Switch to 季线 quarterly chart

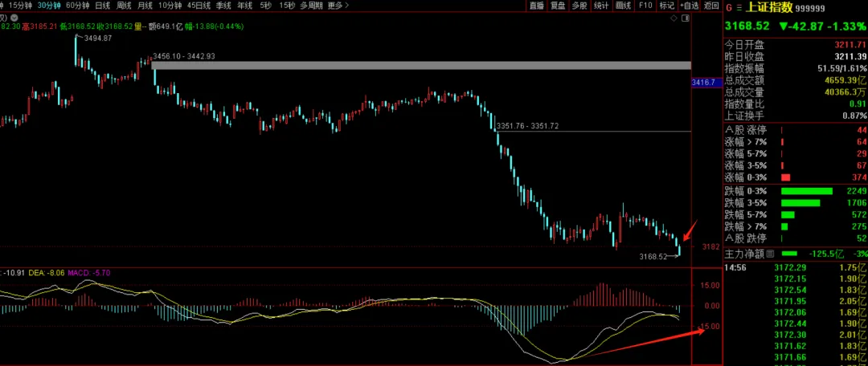[223, 6]
